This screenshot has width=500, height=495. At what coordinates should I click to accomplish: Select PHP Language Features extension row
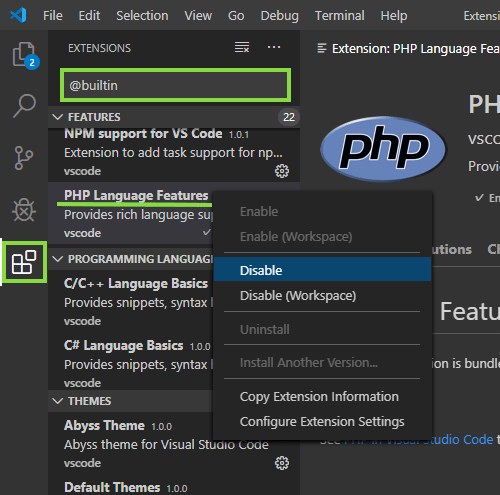tap(131, 213)
